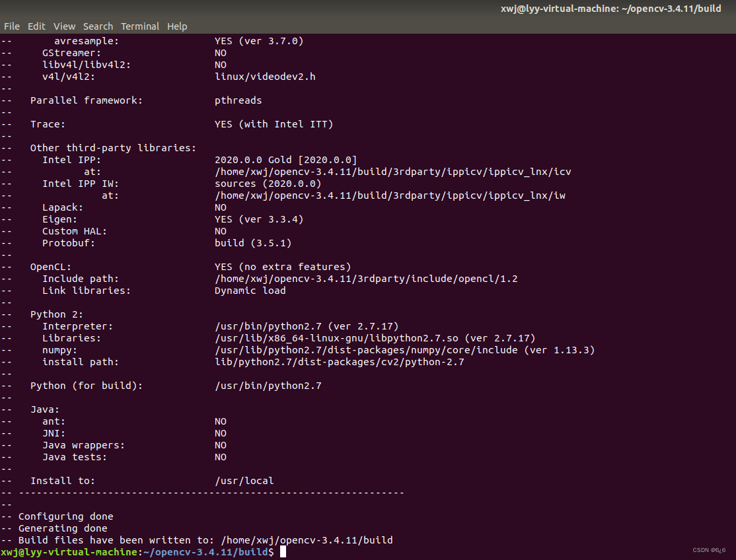This screenshot has height=560, width=736.
Task: Click the 'Lapack:' label
Action: click(x=62, y=207)
